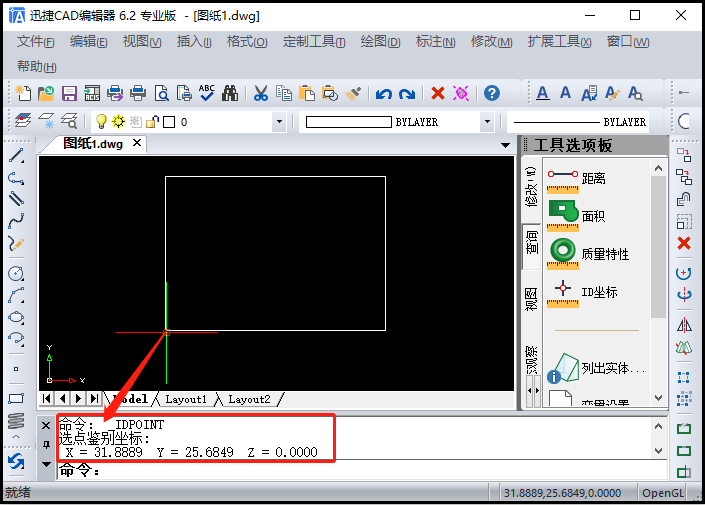Click the scissors Cut icon
The image size is (705, 505).
pyautogui.click(x=260, y=94)
